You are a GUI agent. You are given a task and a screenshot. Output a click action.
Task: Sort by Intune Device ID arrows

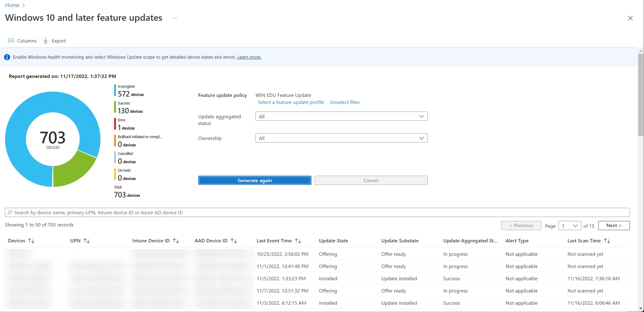point(176,241)
